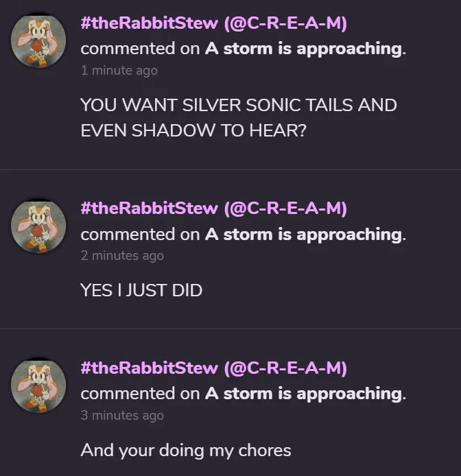The image size is (461, 476).
Task: Click the 'YES I JUST DID' comment text
Action: [x=141, y=290]
